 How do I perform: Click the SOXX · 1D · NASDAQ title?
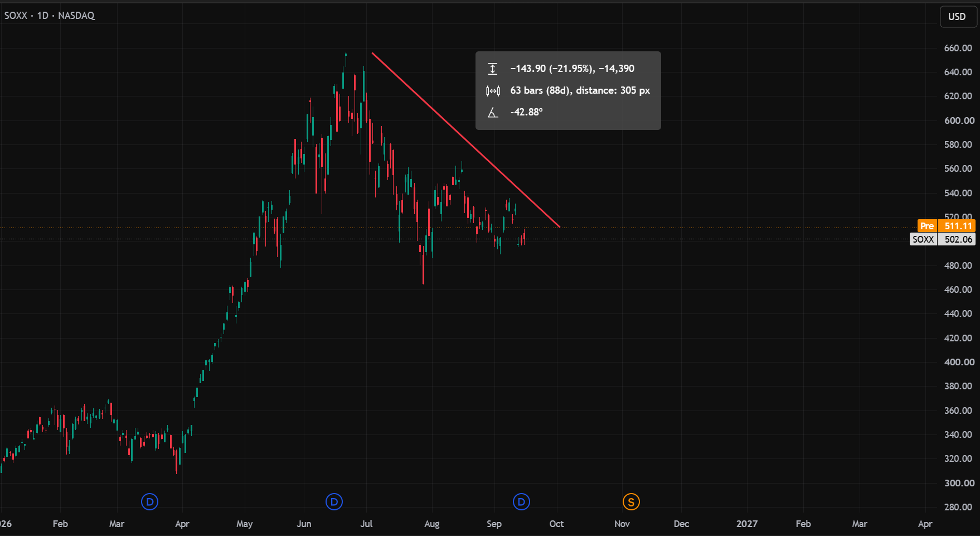[50, 16]
